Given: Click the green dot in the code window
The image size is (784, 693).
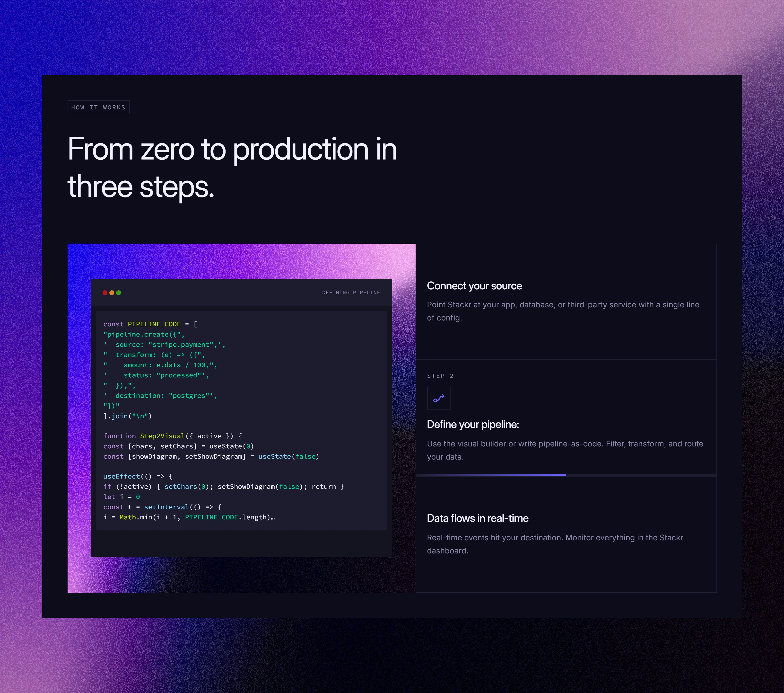Looking at the screenshot, I should coord(119,293).
